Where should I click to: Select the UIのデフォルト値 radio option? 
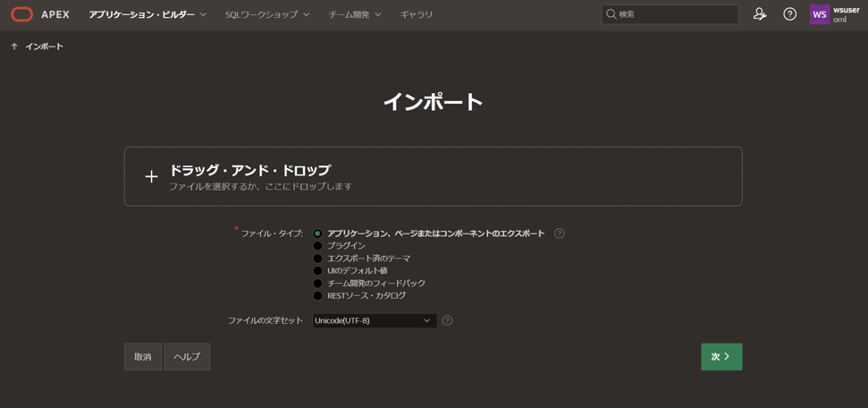pos(317,271)
